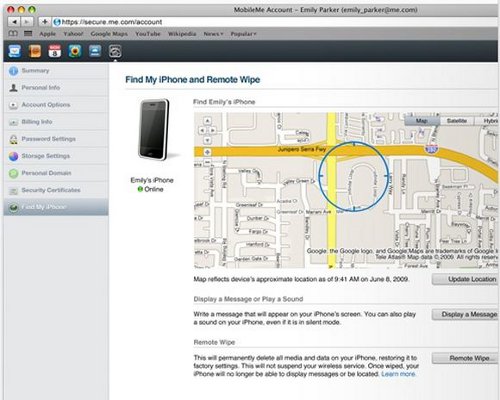
Task: Expand the News bookmarks dropdown
Action: [x=213, y=34]
